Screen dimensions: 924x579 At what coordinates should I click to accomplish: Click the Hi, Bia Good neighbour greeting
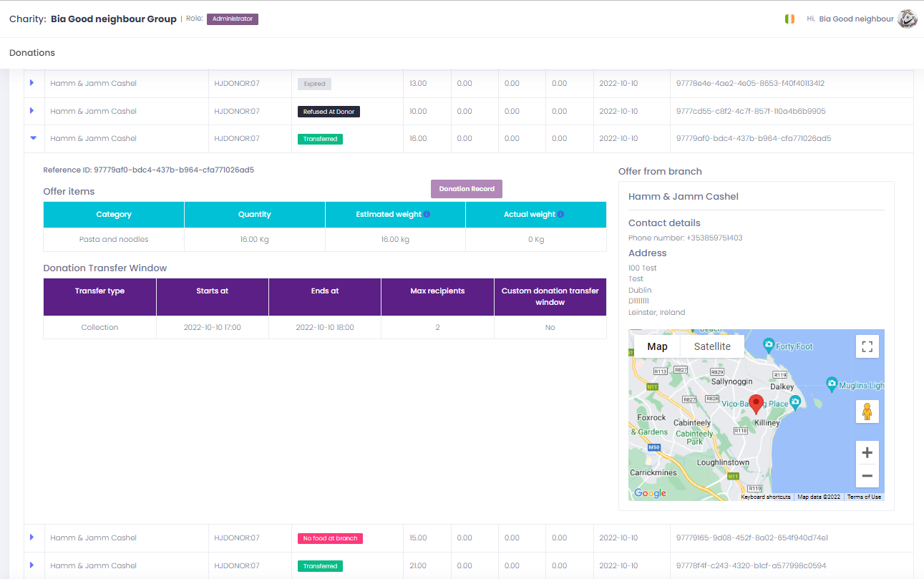point(850,19)
